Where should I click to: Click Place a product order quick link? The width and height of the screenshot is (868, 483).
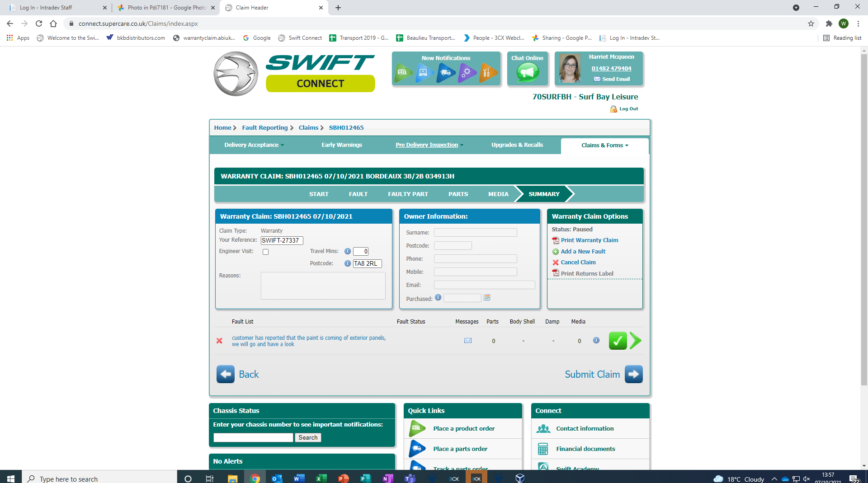(x=464, y=429)
